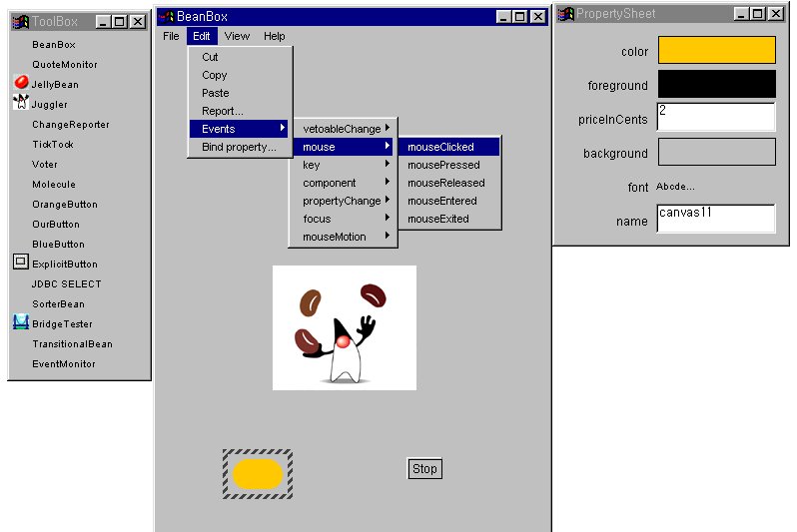Expand the mouseMotion submenu
797x532 pixels.
click(x=344, y=237)
